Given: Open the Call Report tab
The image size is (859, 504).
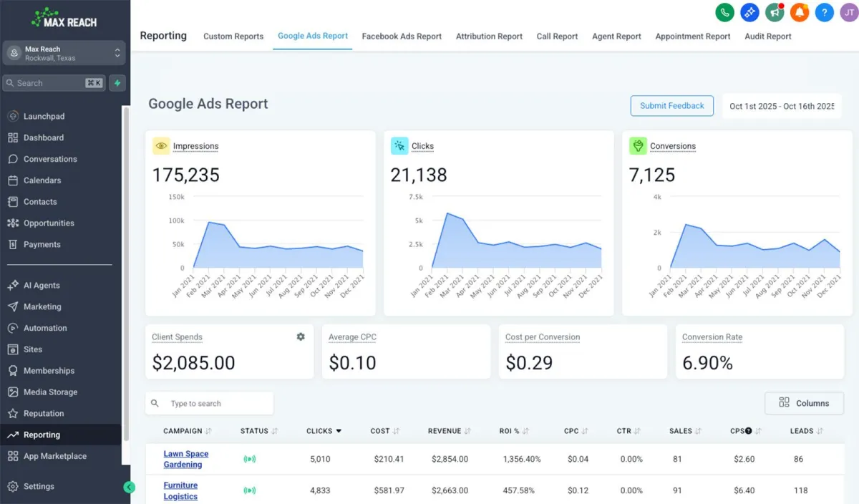Looking at the screenshot, I should 557,37.
